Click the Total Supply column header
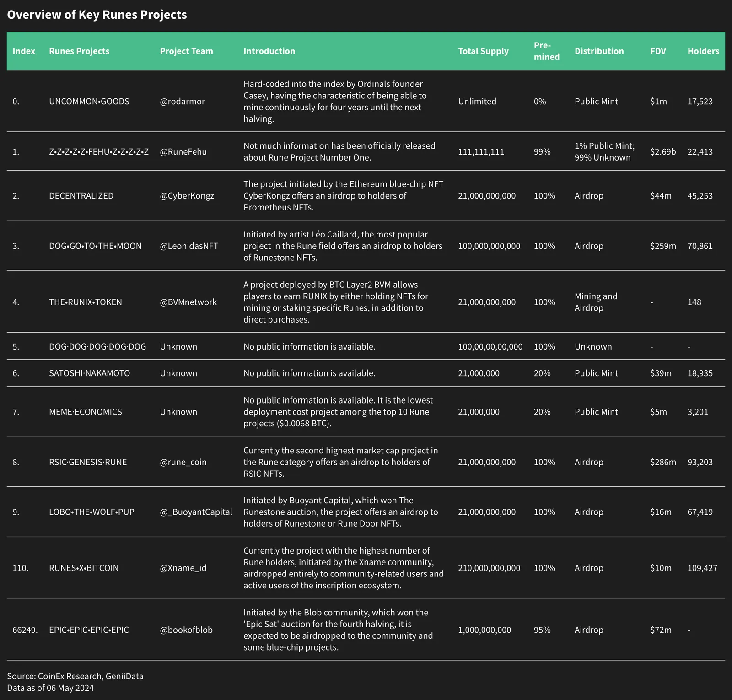The height and width of the screenshot is (700, 732). click(483, 51)
